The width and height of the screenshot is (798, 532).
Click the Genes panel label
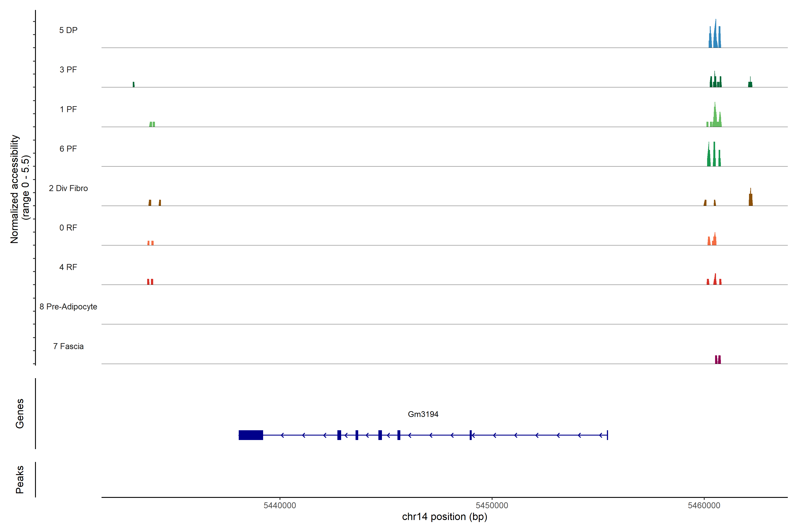coord(20,414)
